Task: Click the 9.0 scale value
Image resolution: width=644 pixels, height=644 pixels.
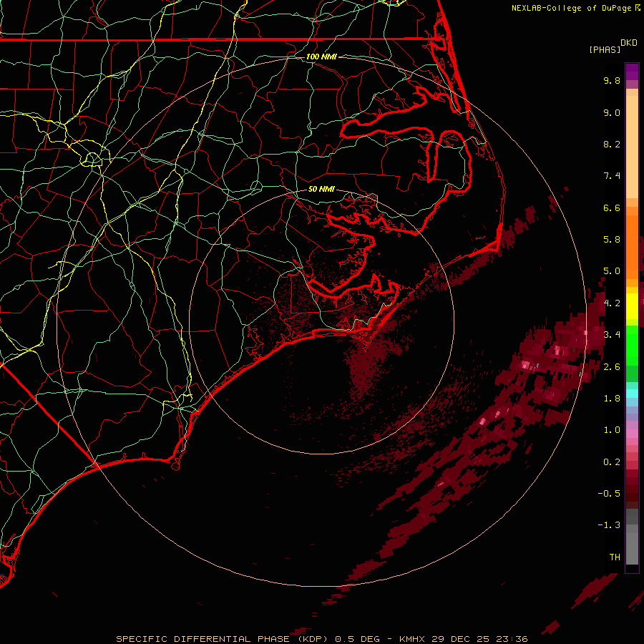Action: point(612,112)
